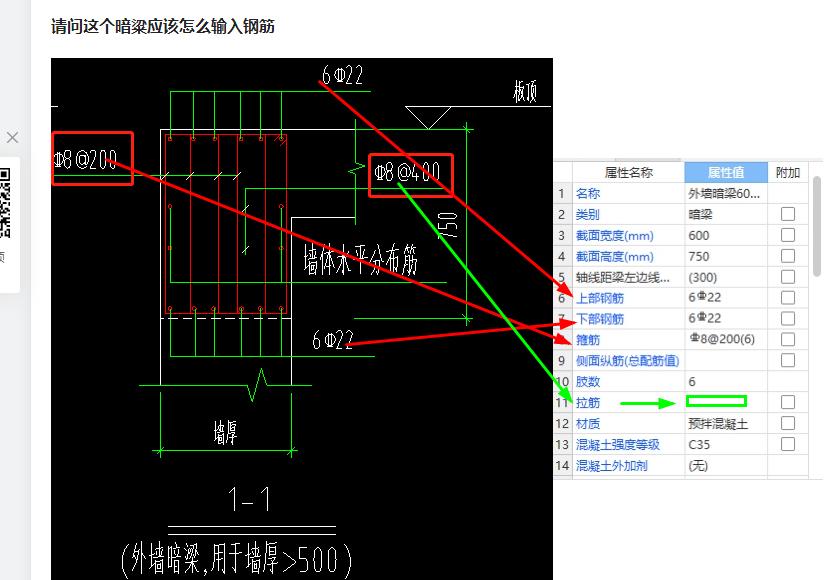
Task: Click the question title 请问这个暗梁应该怎么输入钢筋
Action: coord(162,26)
